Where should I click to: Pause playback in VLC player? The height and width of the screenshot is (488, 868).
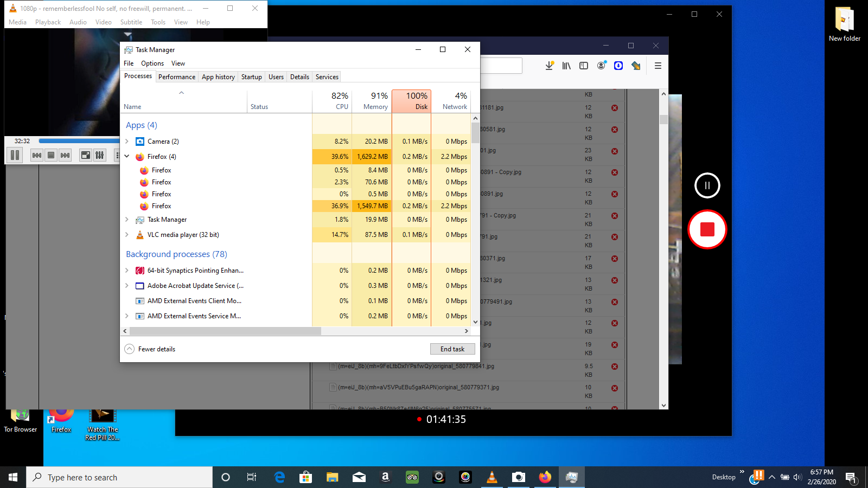click(15, 155)
